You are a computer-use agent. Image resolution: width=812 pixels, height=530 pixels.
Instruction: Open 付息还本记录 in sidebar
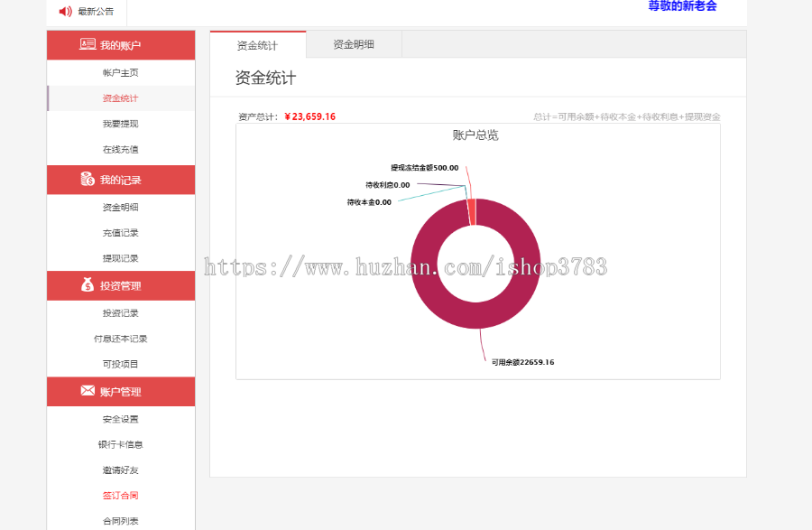pos(120,339)
